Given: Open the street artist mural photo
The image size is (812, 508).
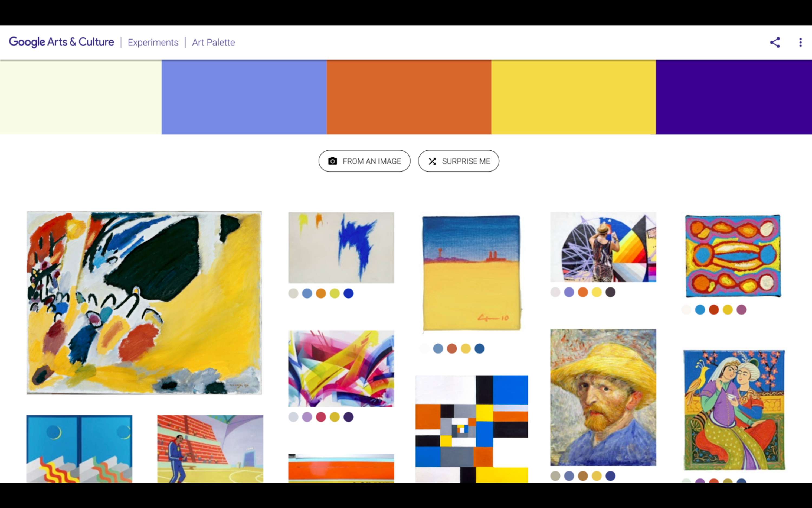Looking at the screenshot, I should click(x=603, y=247).
